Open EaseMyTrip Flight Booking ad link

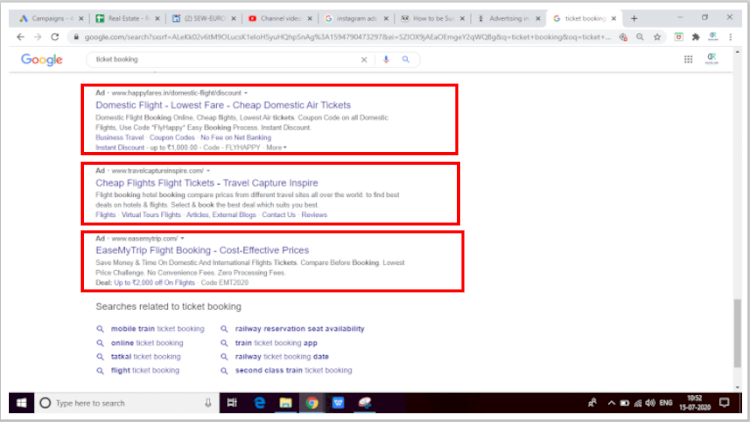202,250
